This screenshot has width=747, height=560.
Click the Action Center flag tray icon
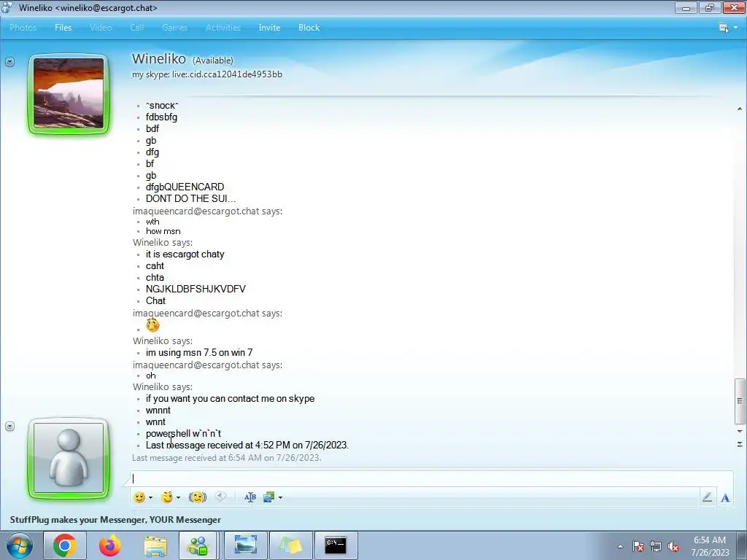click(x=638, y=546)
